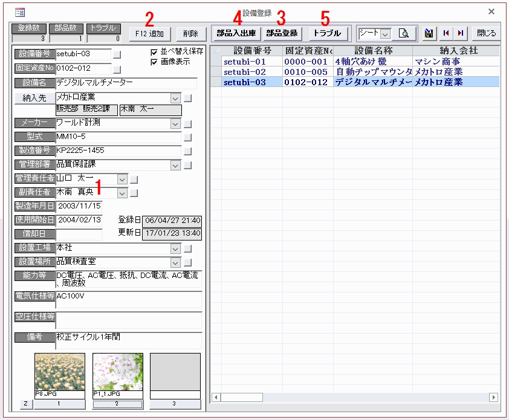
Task: Click the search preview magnifier icon
Action: [x=404, y=33]
